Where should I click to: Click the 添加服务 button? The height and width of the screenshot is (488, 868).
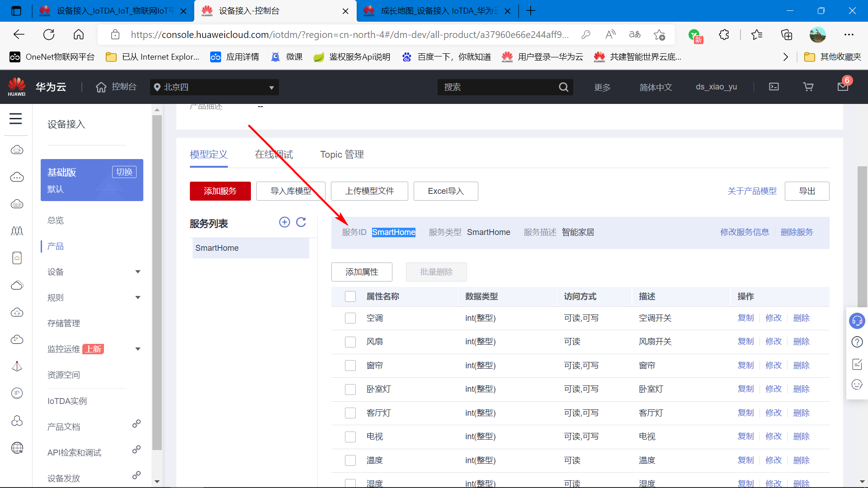220,191
